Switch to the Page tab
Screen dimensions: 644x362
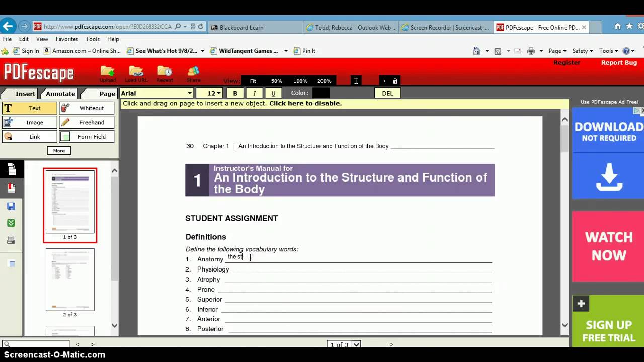(x=107, y=94)
